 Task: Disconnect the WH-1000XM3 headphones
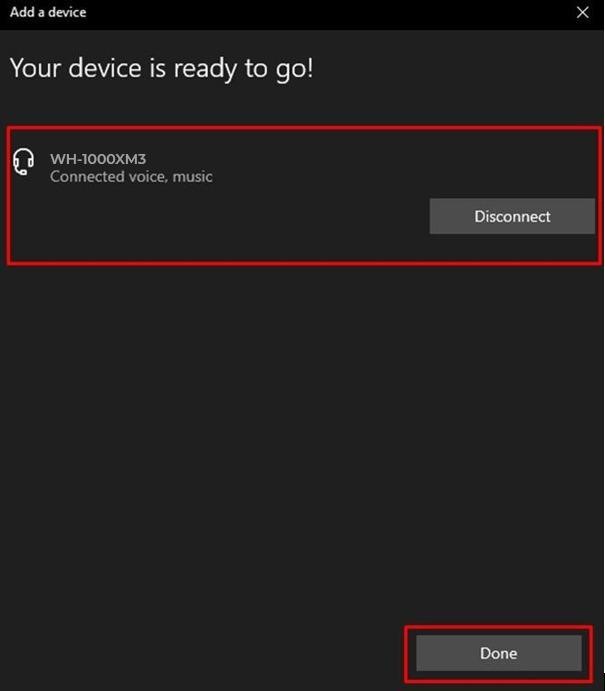(512, 216)
